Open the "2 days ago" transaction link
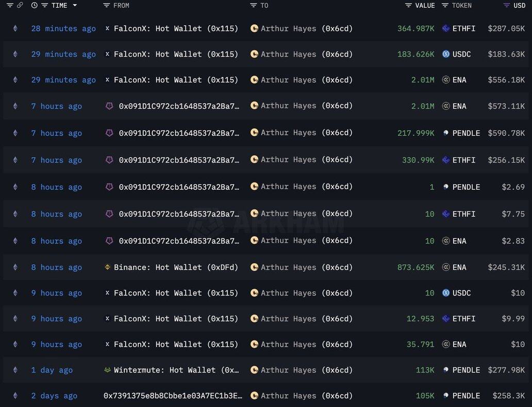 54,396
